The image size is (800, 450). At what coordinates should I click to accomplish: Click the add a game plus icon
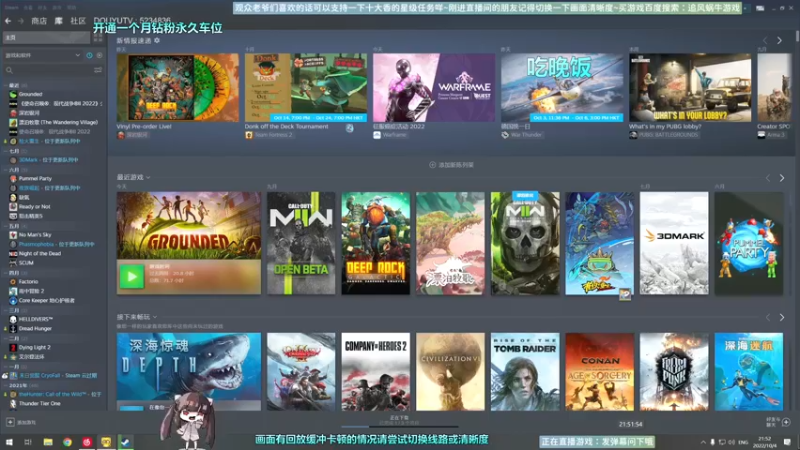point(10,422)
